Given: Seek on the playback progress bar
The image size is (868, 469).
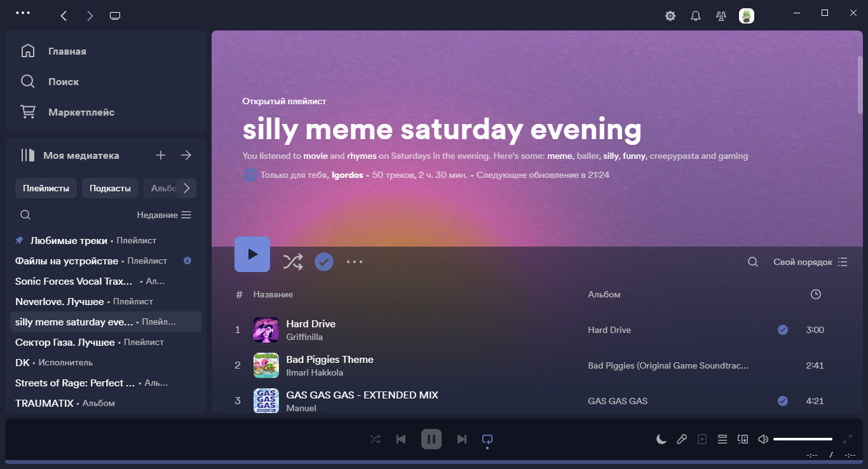Looking at the screenshot, I should (x=434, y=462).
